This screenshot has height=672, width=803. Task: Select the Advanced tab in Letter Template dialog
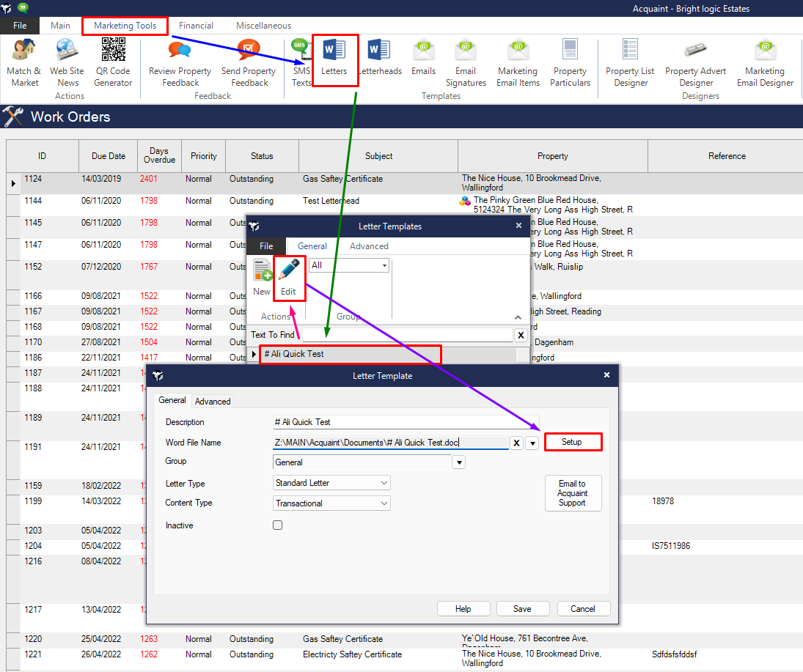[x=213, y=402]
